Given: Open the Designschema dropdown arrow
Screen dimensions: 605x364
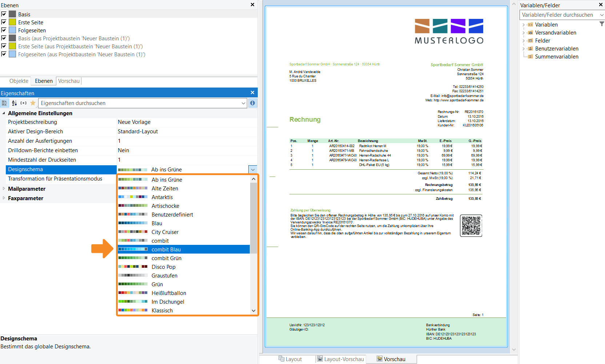Looking at the screenshot, I should tap(253, 170).
